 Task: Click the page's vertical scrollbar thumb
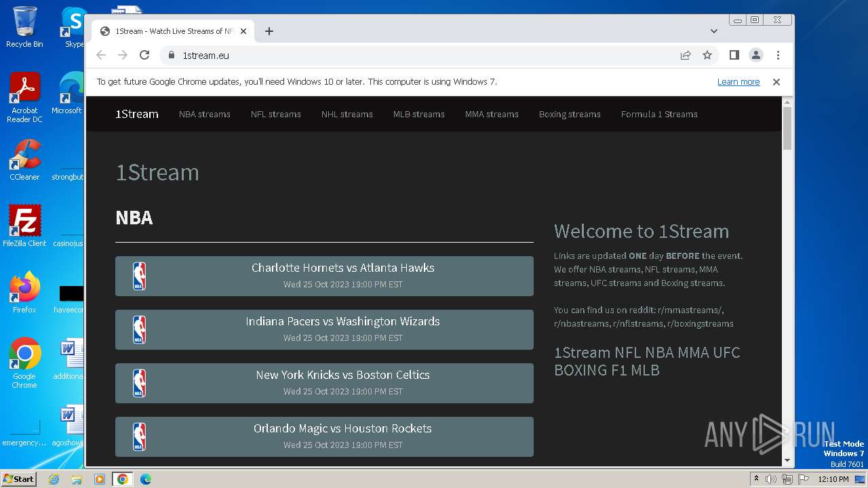click(787, 128)
